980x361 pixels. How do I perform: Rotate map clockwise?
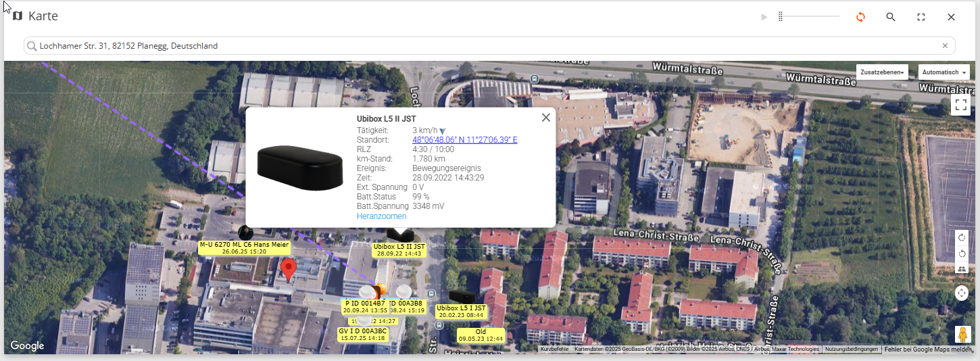click(962, 237)
